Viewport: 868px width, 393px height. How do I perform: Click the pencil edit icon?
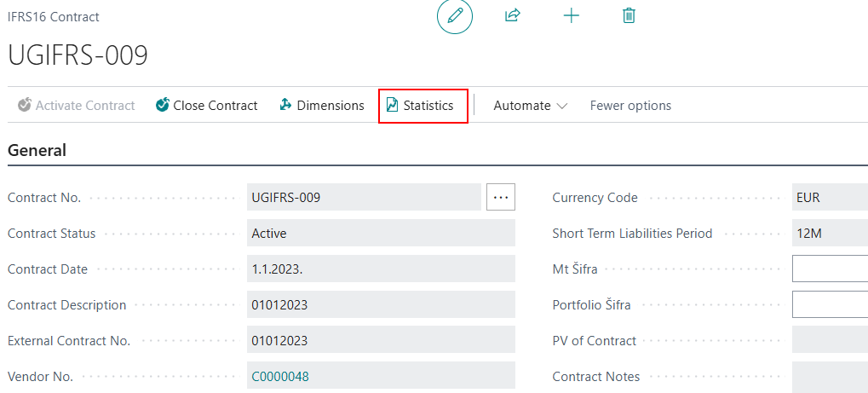click(x=455, y=16)
